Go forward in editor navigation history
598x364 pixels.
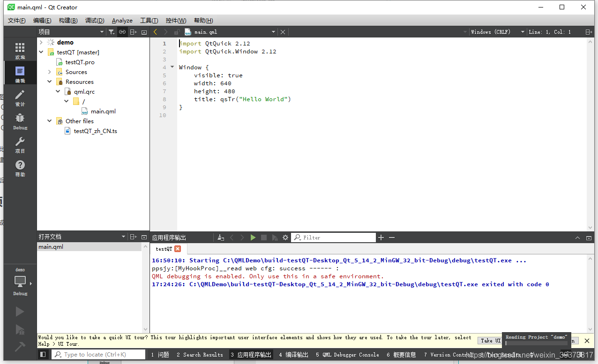pos(165,32)
